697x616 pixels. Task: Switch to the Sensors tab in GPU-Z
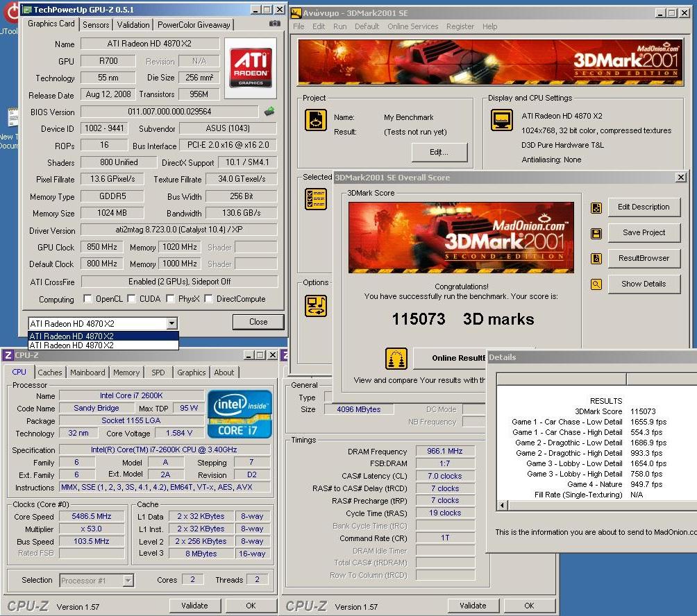pyautogui.click(x=96, y=25)
